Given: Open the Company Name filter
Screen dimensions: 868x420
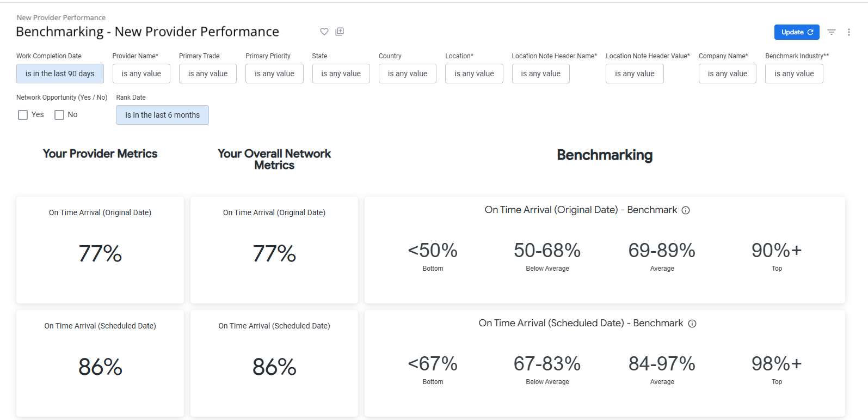Looking at the screenshot, I should click(727, 74).
